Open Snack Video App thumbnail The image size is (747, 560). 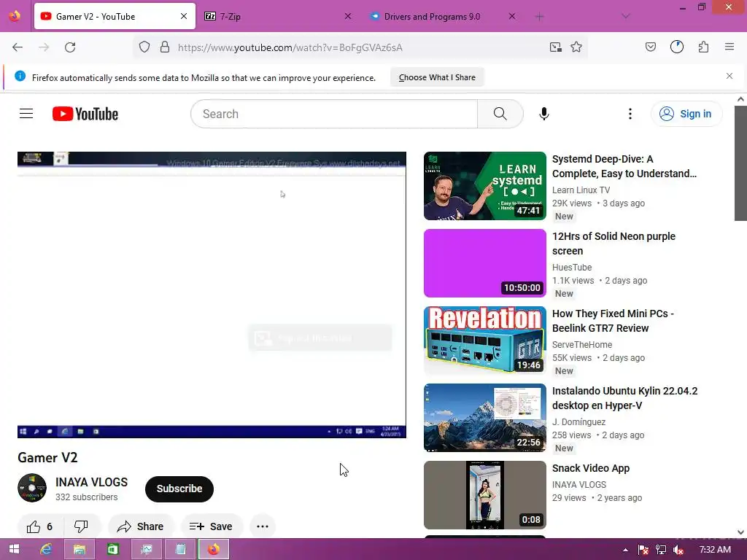pyautogui.click(x=485, y=495)
